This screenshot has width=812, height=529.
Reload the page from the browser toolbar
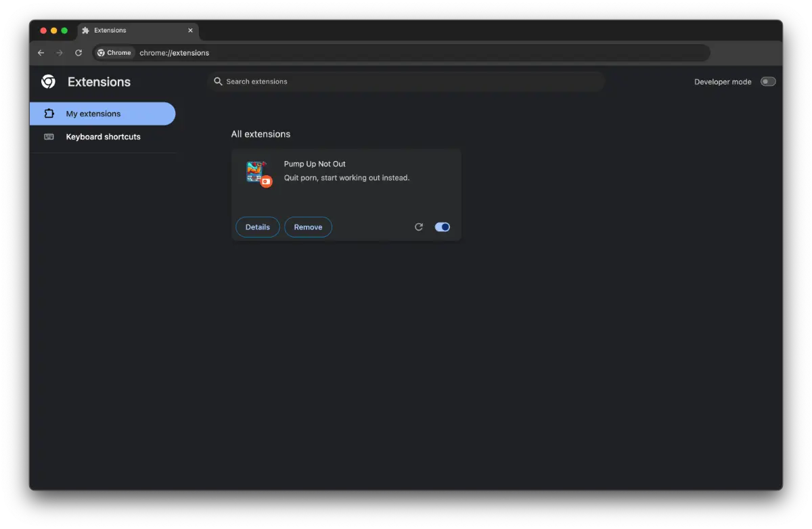click(78, 53)
